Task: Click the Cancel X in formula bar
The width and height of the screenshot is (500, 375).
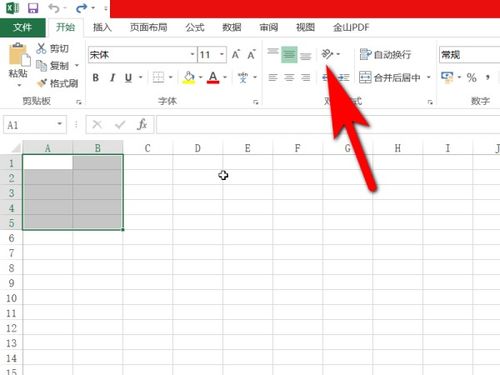Action: [97, 125]
